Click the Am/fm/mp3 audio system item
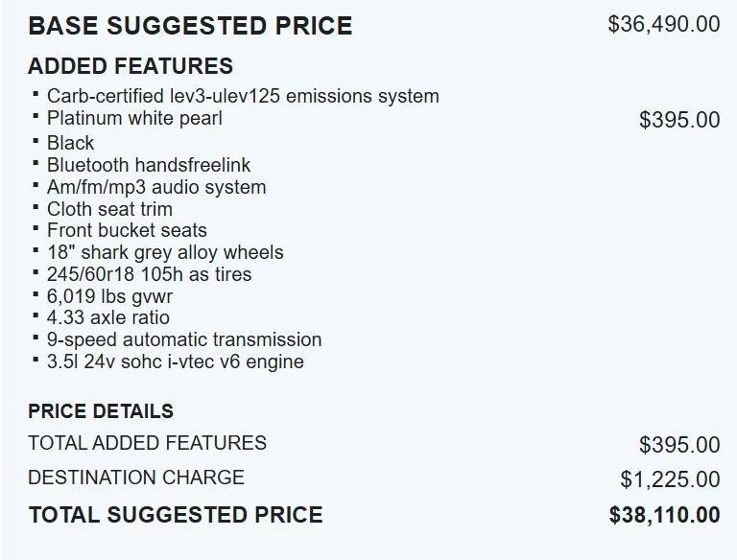 click(x=156, y=187)
